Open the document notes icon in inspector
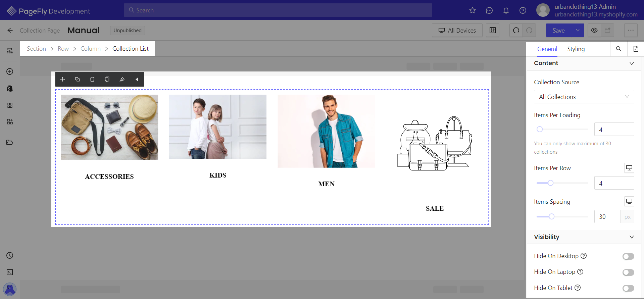 pos(636,49)
